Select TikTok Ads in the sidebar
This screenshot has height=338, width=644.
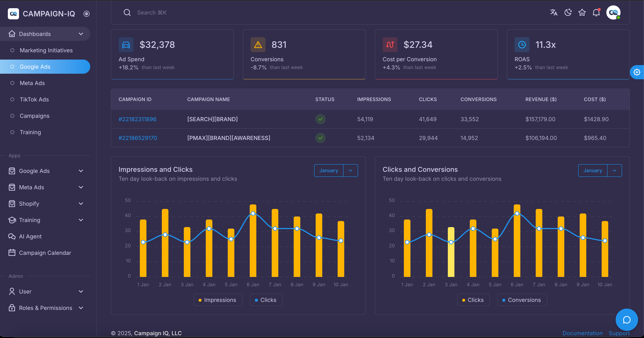(x=34, y=100)
